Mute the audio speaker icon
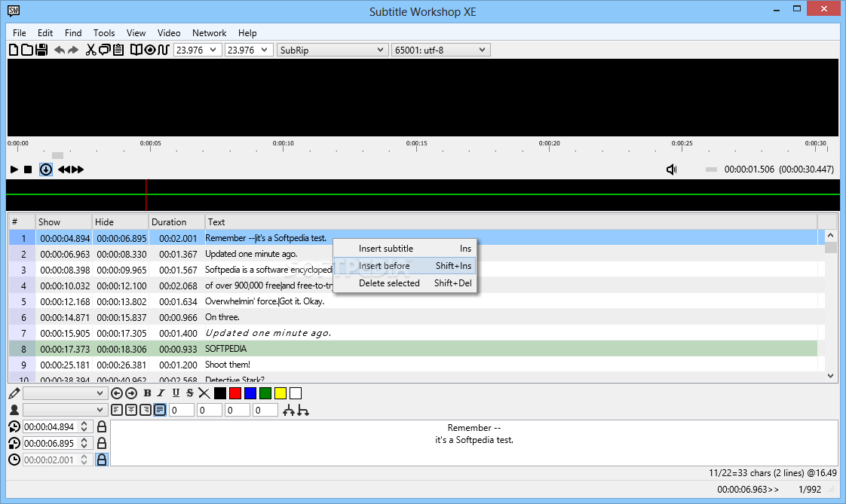This screenshot has width=846, height=504. (x=671, y=170)
